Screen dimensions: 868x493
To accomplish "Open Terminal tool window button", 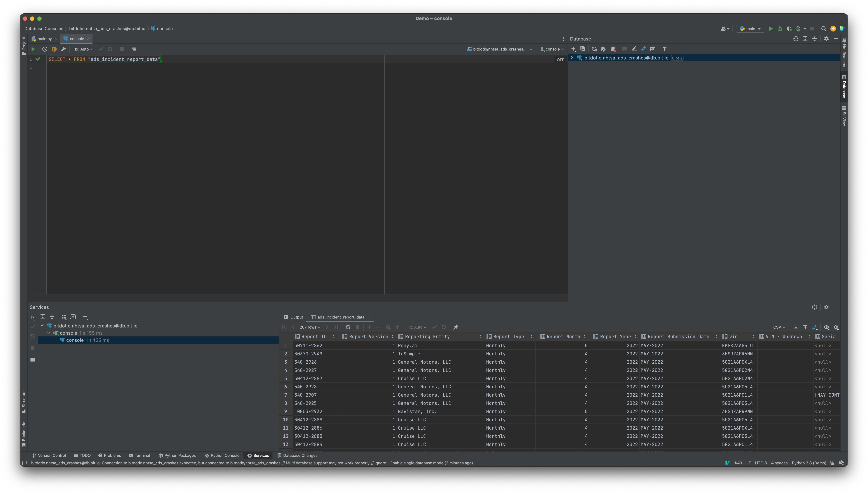I will (x=140, y=455).
